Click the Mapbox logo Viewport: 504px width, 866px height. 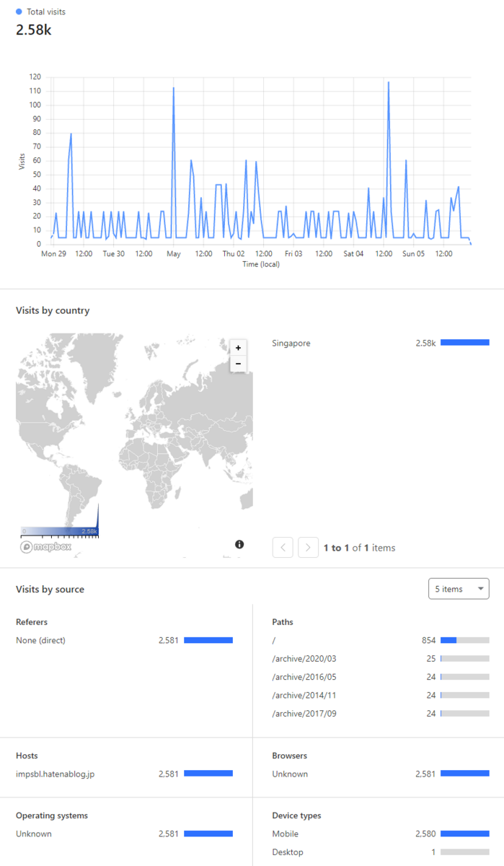coord(45,547)
